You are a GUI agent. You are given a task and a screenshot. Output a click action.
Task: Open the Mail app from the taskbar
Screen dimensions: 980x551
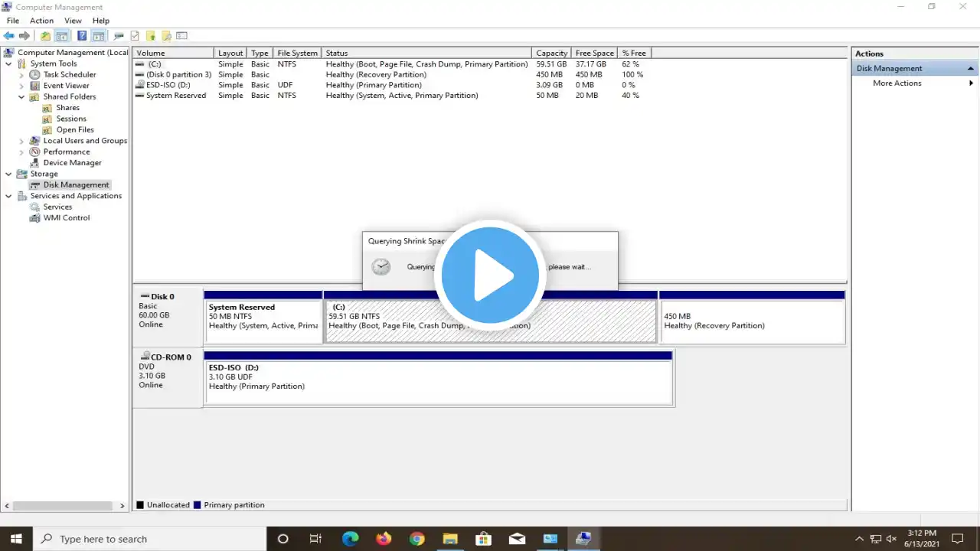tap(517, 539)
